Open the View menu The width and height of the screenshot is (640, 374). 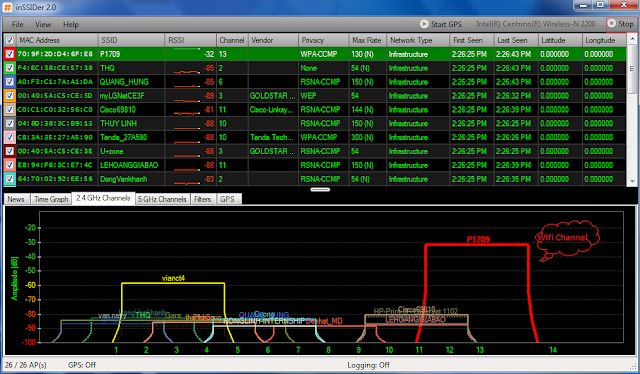[x=43, y=24]
